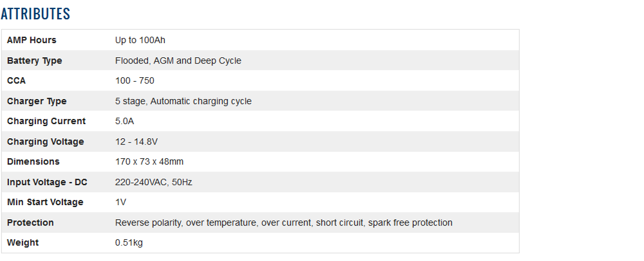Select the '0.51kg' weight value
644x261 pixels.
pyautogui.click(x=129, y=242)
